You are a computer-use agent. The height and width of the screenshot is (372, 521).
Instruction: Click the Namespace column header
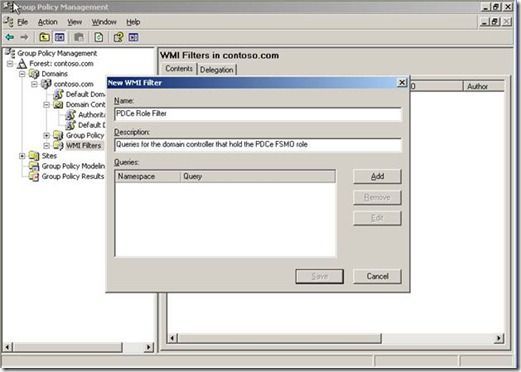tap(148, 176)
